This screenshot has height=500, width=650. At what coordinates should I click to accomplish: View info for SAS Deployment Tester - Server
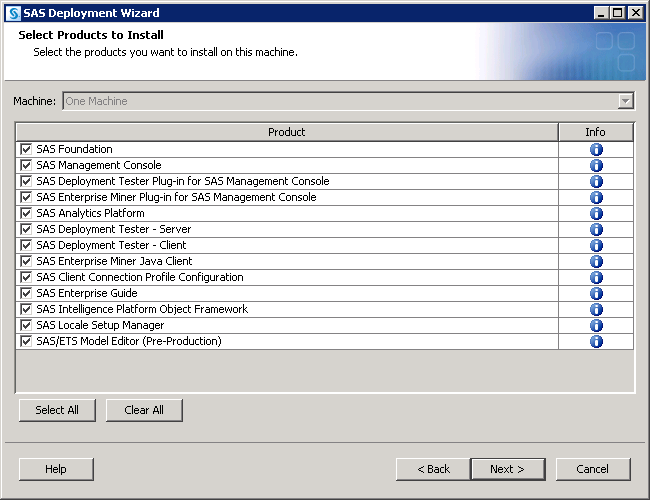tap(596, 229)
